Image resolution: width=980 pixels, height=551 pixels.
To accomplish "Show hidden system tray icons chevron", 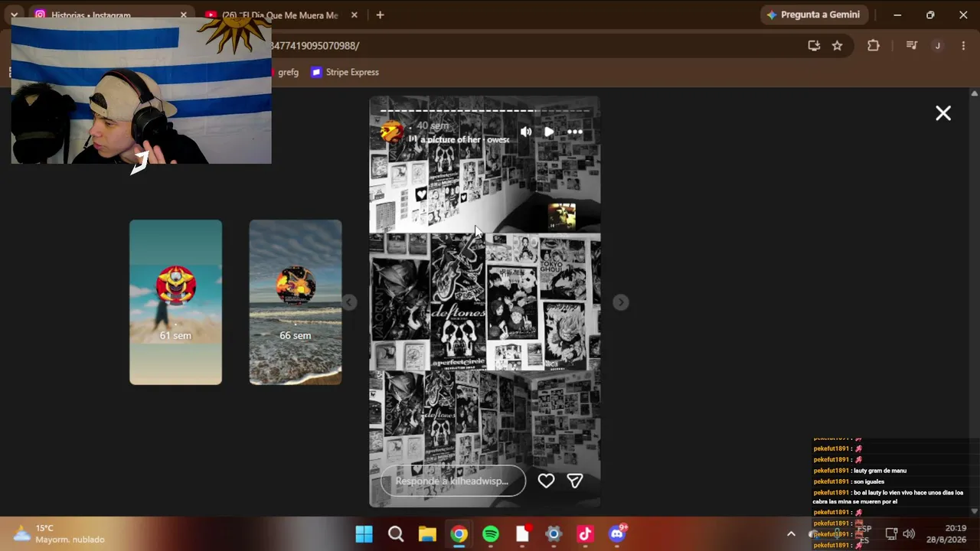I will click(x=791, y=534).
